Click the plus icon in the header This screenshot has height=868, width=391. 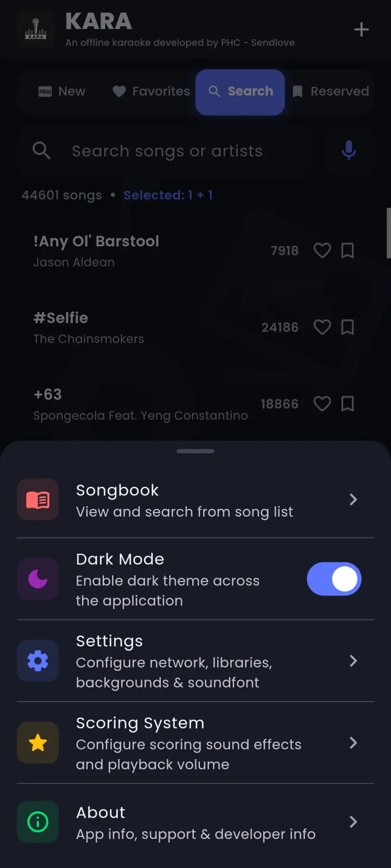point(361,30)
